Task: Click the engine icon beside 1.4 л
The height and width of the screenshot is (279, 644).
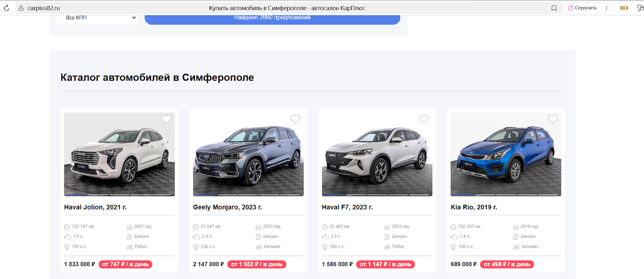Action: click(x=453, y=237)
